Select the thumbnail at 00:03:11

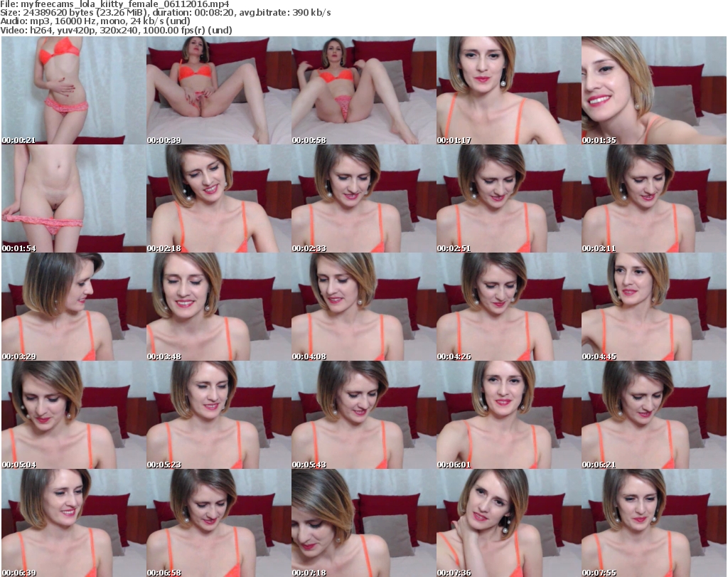(653, 198)
